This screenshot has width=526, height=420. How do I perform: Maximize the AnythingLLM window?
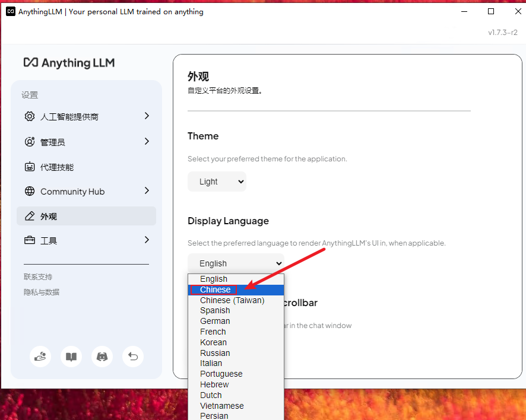(x=491, y=11)
